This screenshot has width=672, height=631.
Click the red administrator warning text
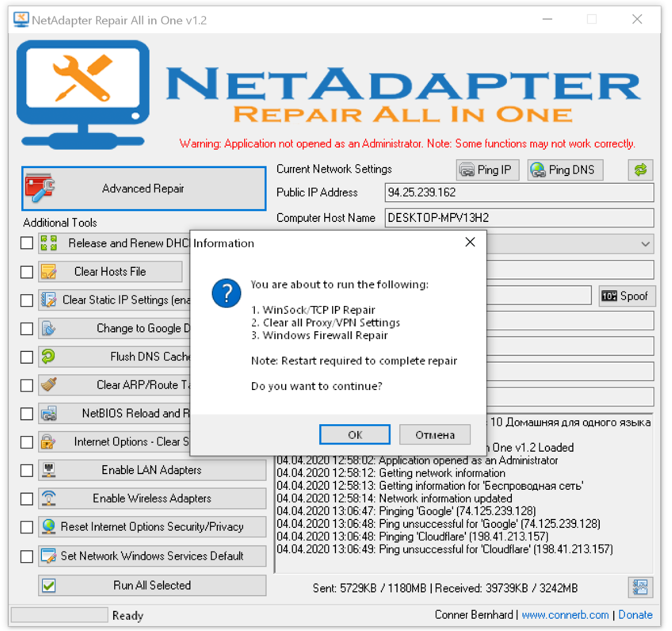pyautogui.click(x=407, y=143)
